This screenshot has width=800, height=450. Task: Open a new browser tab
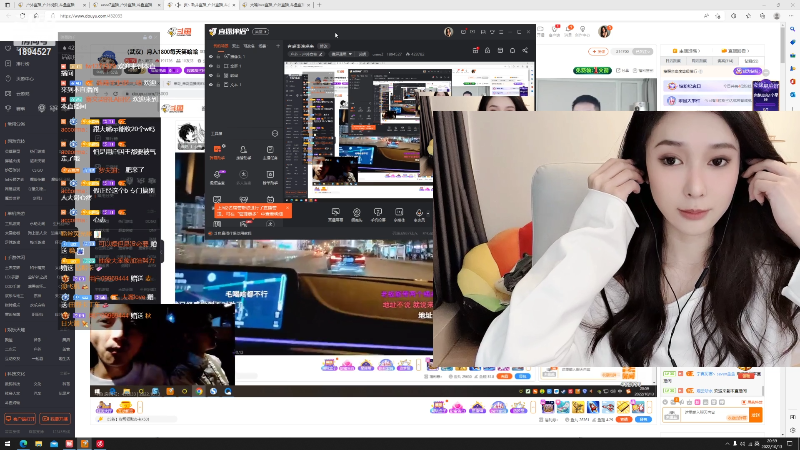[319, 5]
